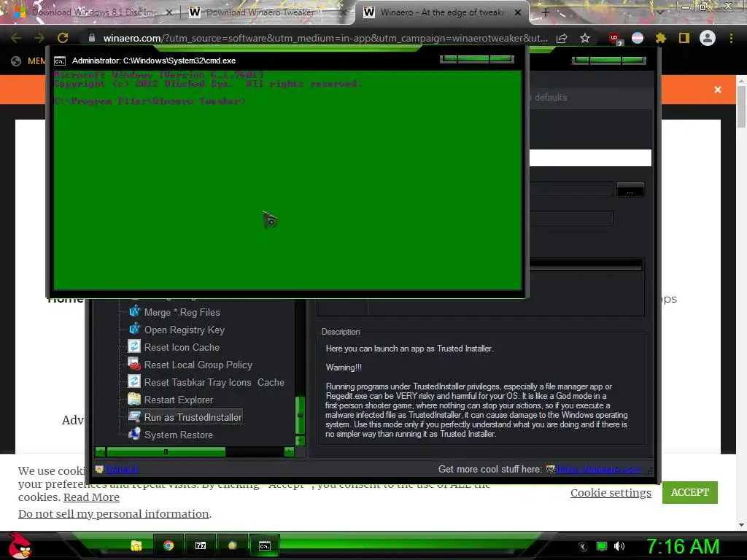Click the cmd.exe window title icon
This screenshot has height=560, width=747.
(60, 61)
